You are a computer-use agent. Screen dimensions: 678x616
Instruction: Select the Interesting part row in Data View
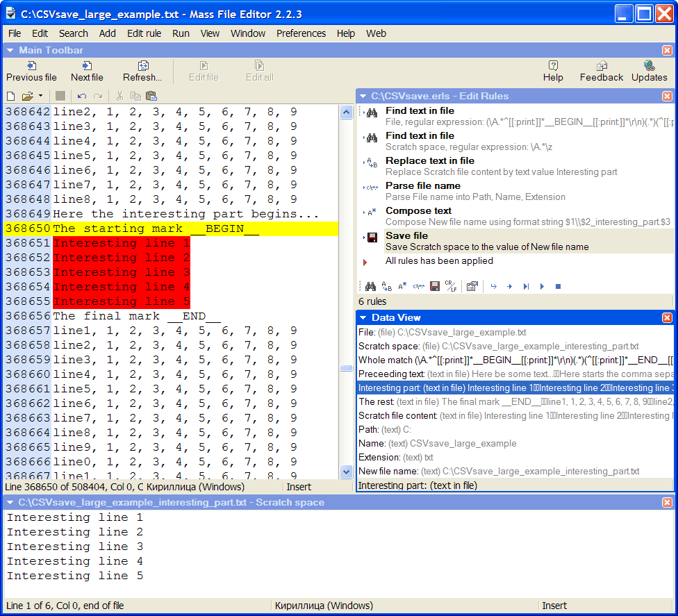coord(515,388)
